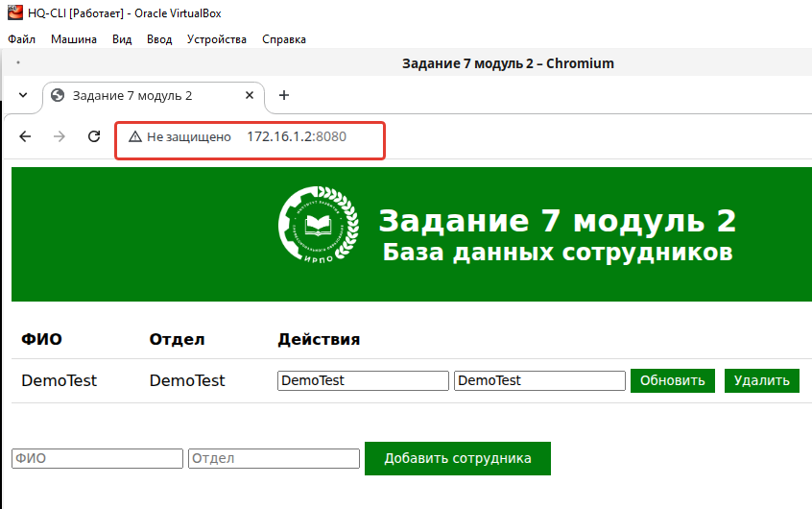Focus the empty ФИО input field

point(97,458)
